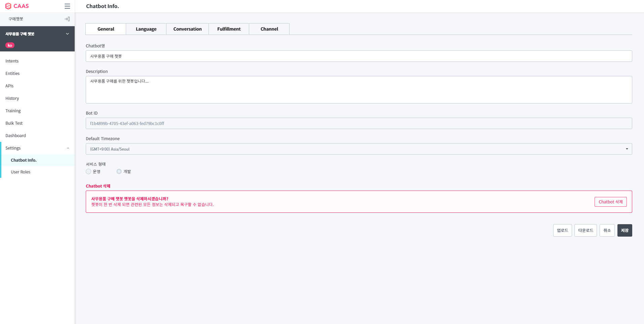This screenshot has width=644, height=324.
Task: Click the exit workspace arrow icon
Action: pos(67,19)
